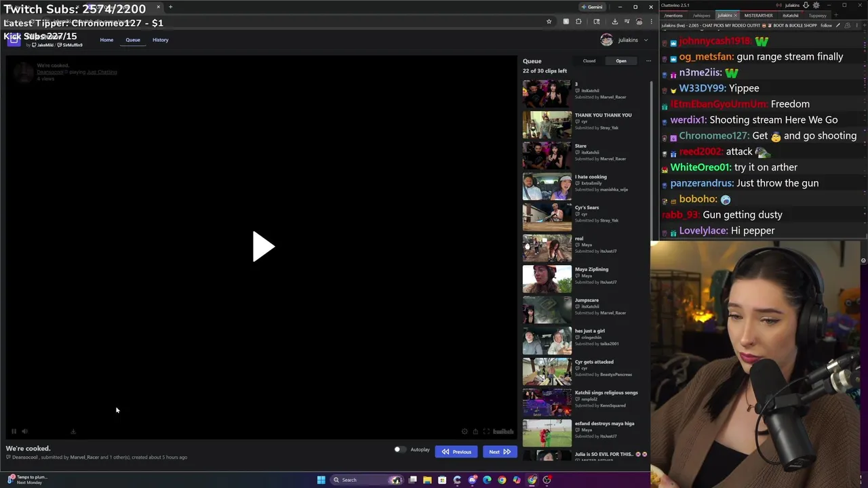This screenshot has width=868, height=488.
Task: Open the queue three-dot options menu
Action: [648, 61]
